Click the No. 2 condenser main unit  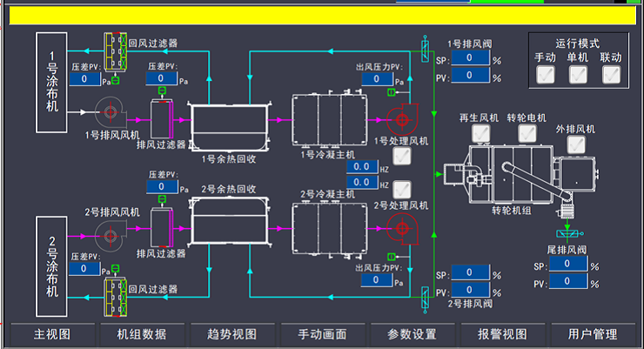[328, 227]
